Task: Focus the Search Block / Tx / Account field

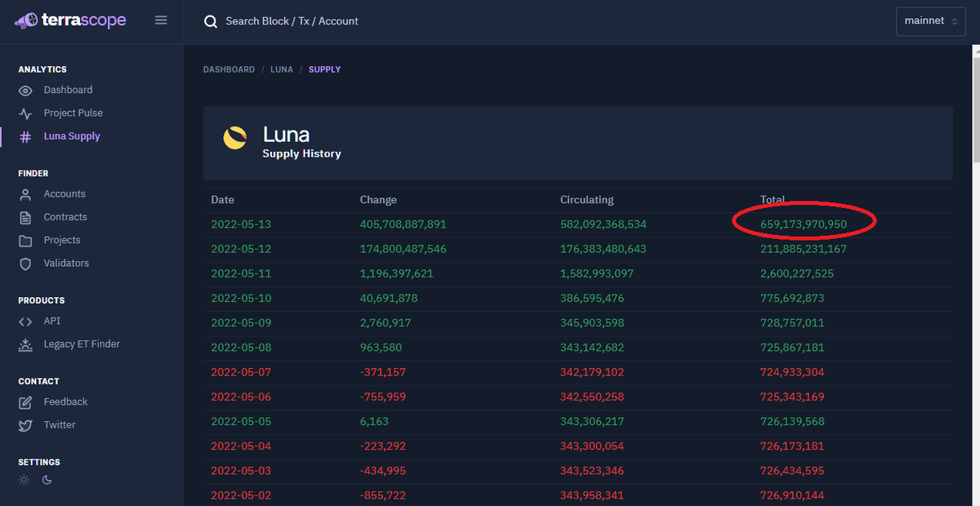Action: [292, 21]
